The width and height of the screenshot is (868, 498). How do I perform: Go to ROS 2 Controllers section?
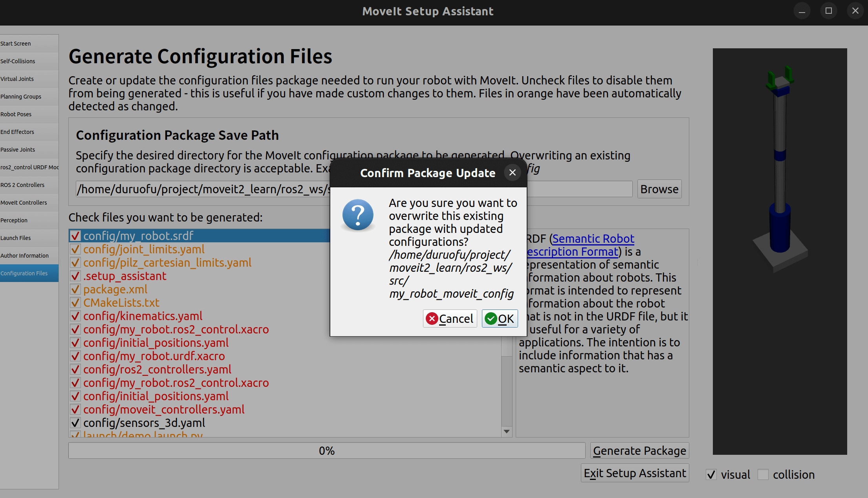(x=22, y=185)
